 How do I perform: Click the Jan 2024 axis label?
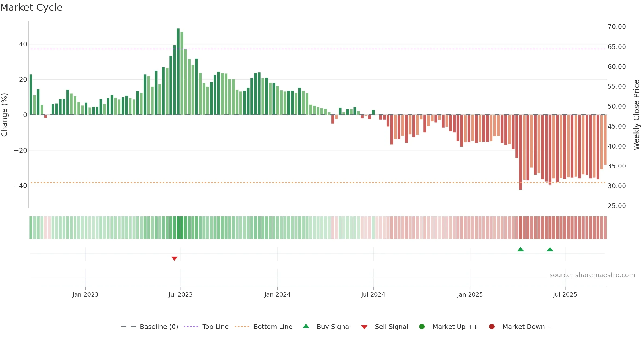(277, 294)
